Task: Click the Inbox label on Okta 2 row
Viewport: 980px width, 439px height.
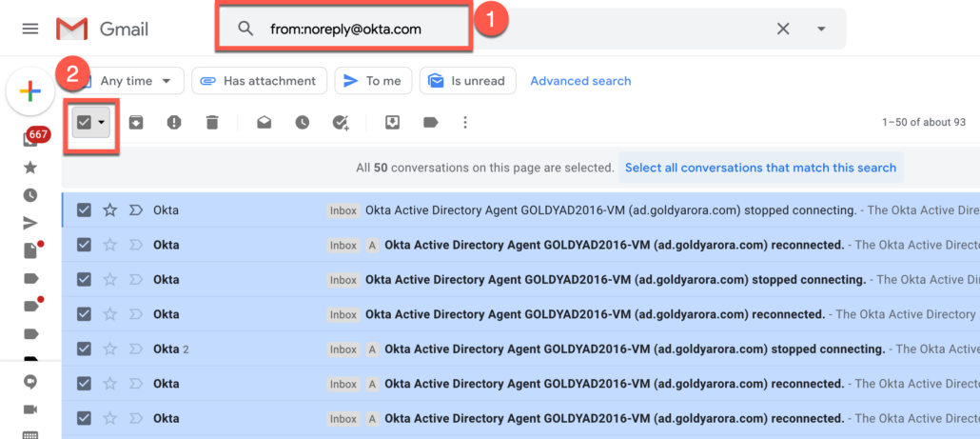Action: 343,349
